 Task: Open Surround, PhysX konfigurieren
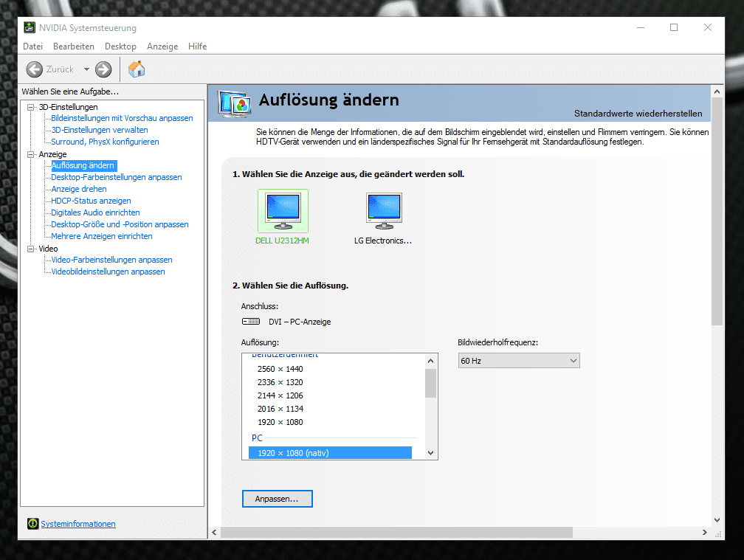(x=105, y=142)
